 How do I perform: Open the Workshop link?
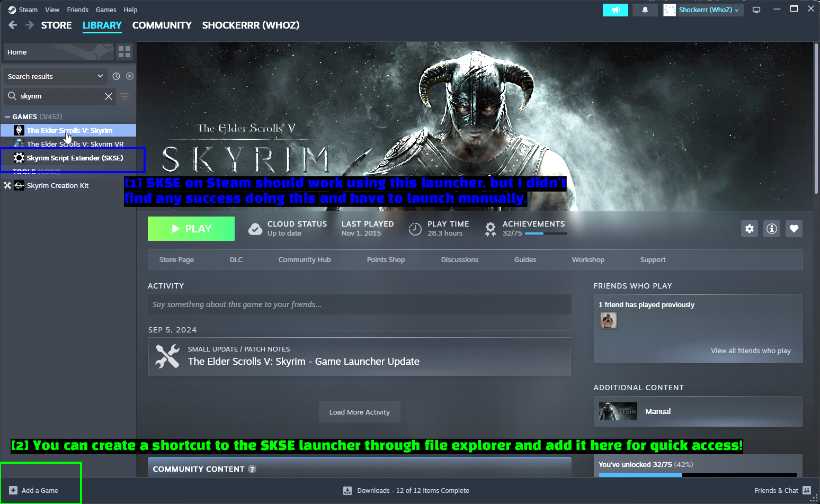[x=588, y=260]
